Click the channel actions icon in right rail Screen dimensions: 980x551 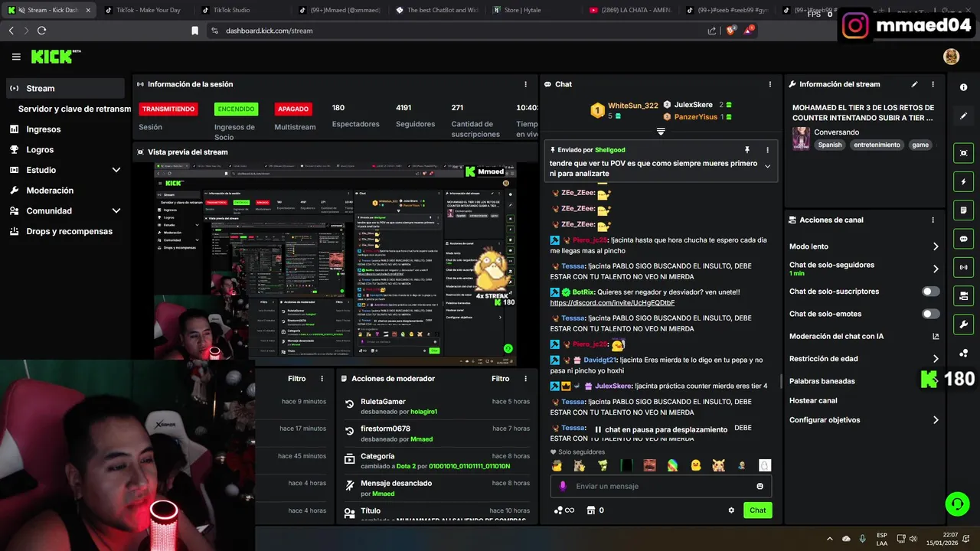[x=963, y=295]
